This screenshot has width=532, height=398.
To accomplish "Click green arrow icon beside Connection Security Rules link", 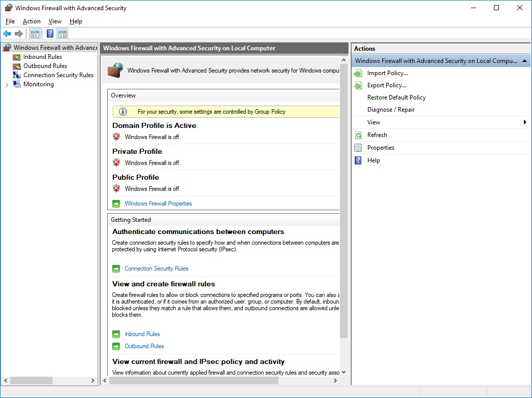I will tap(116, 269).
